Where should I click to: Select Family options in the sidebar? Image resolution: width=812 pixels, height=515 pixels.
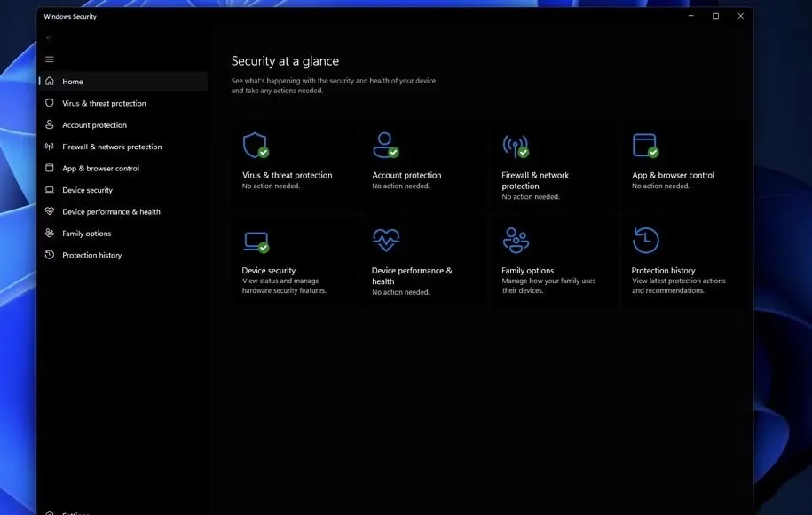click(x=86, y=234)
